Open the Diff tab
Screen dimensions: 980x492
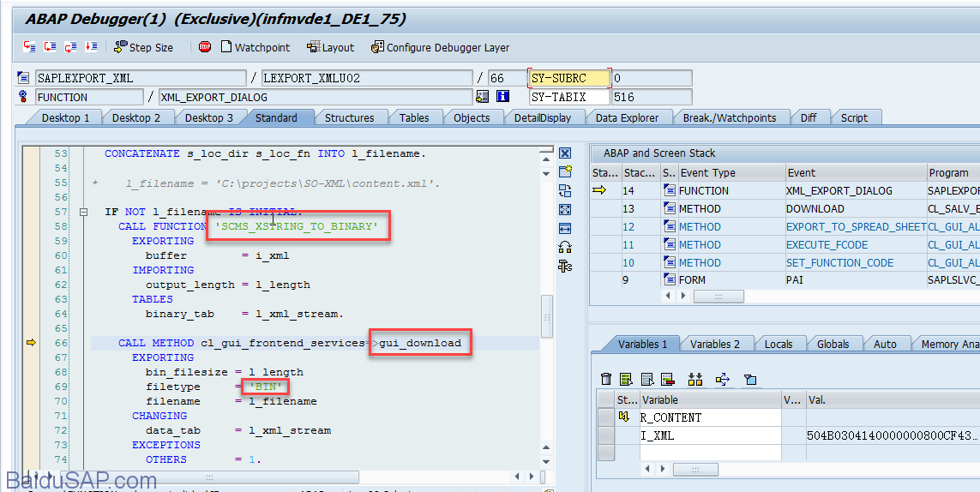tap(809, 117)
